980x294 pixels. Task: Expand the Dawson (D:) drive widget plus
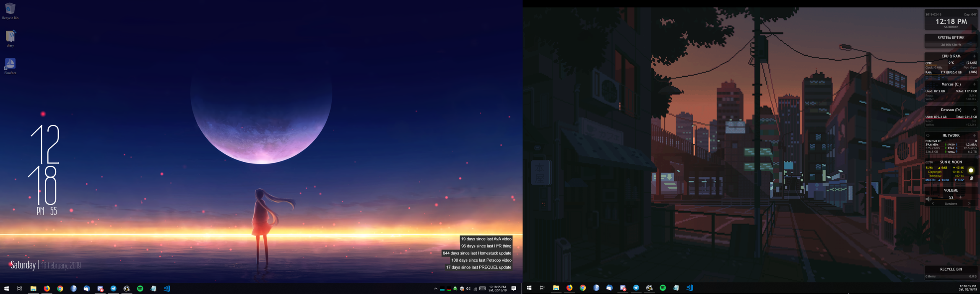coord(974,110)
